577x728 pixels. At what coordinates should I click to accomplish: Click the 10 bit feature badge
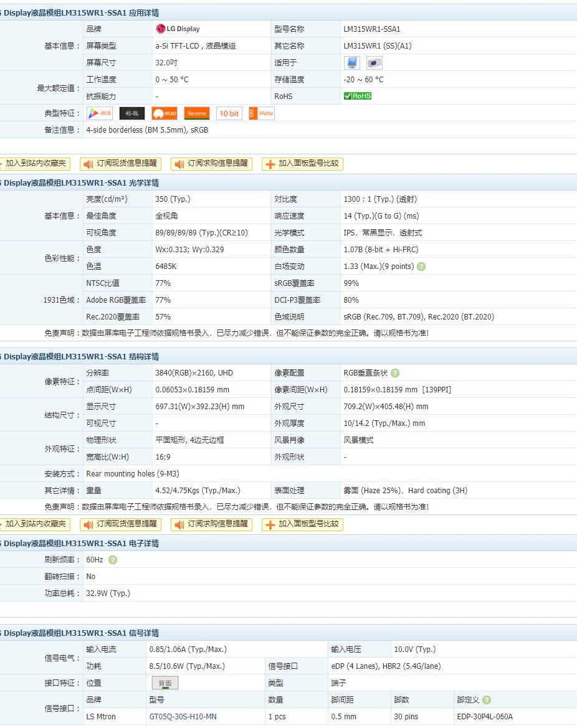point(229,113)
